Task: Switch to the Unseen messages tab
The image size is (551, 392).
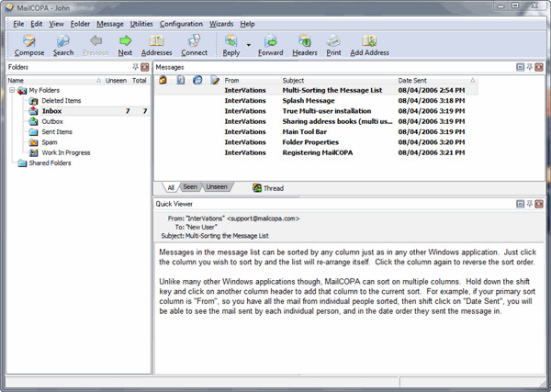Action: click(217, 187)
